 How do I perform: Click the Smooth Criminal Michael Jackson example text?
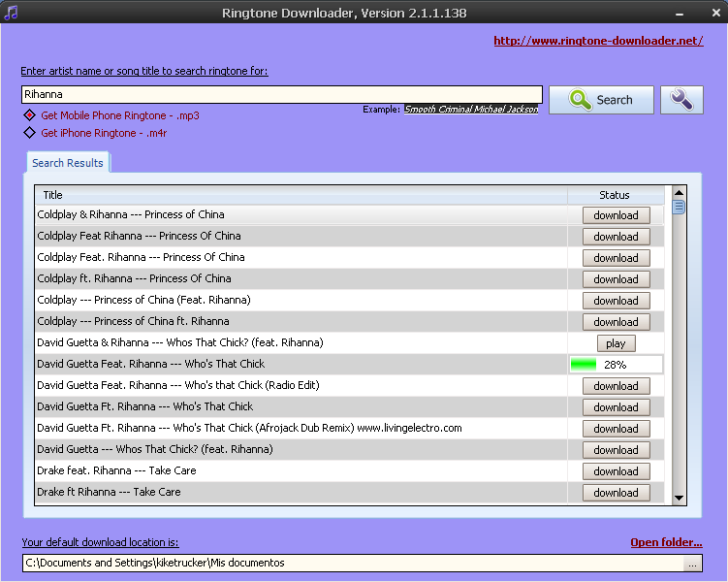(x=471, y=110)
